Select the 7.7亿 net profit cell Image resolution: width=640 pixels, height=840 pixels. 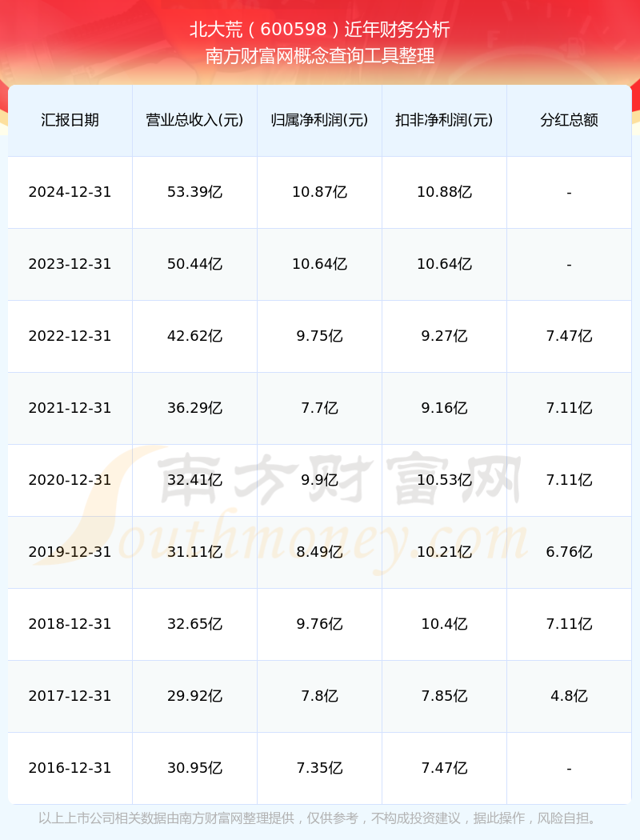point(320,408)
